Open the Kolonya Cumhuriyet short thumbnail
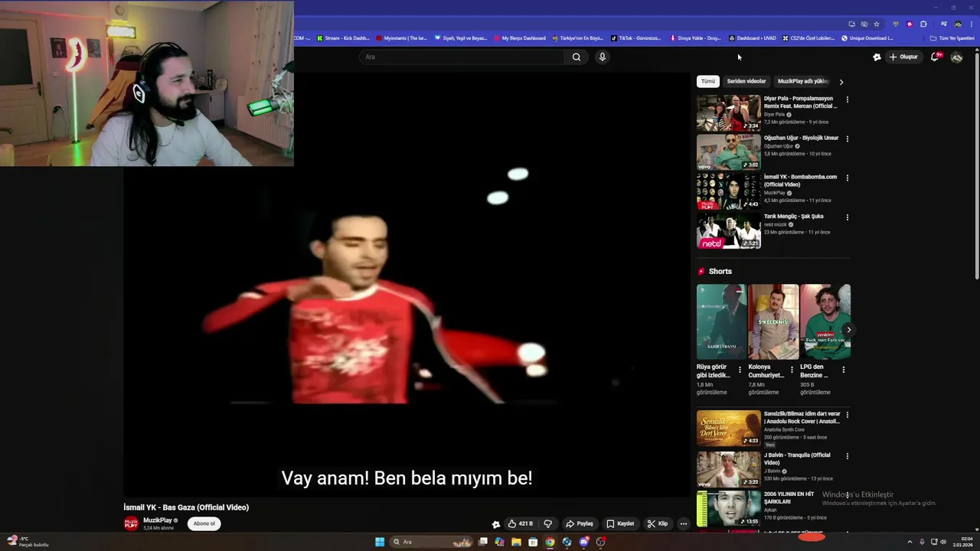The height and width of the screenshot is (551, 980). pyautogui.click(x=773, y=321)
